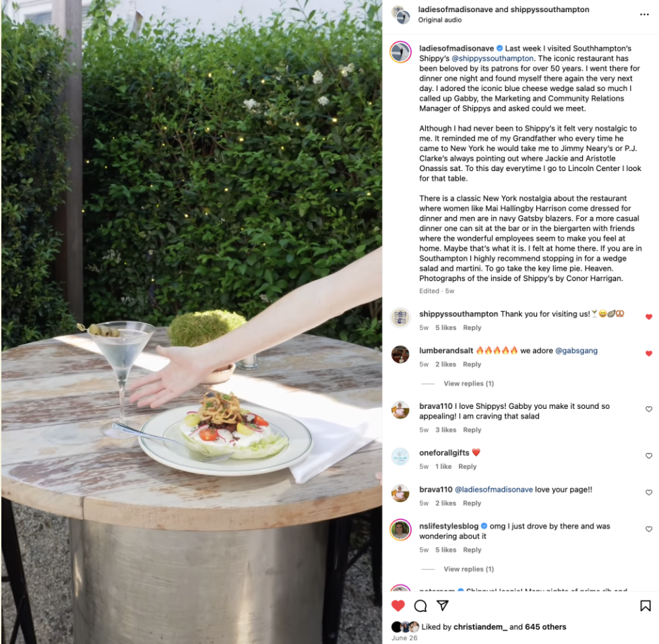View the 645 others who liked
Screen dimensions: 659x644
click(x=545, y=626)
